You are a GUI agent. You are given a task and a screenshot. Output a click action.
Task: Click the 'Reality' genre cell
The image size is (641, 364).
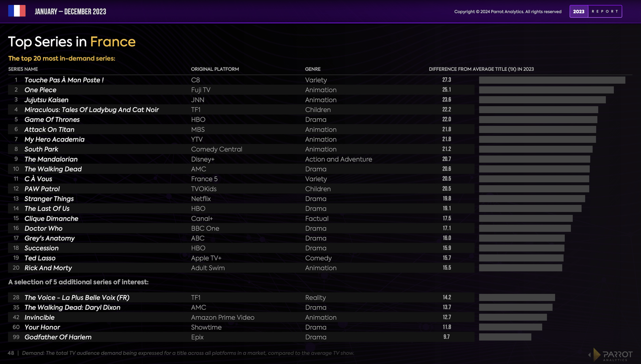point(315,298)
